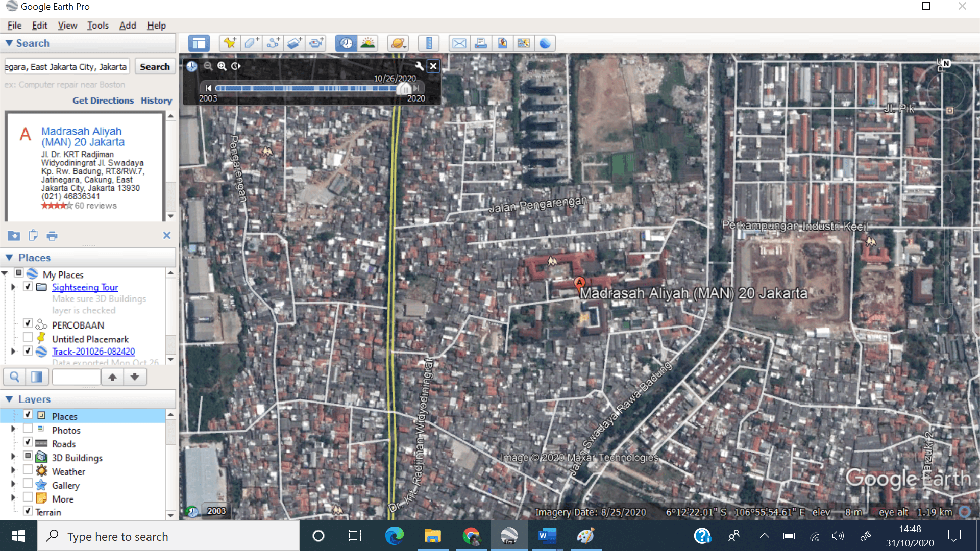Click the search address input field

67,67
